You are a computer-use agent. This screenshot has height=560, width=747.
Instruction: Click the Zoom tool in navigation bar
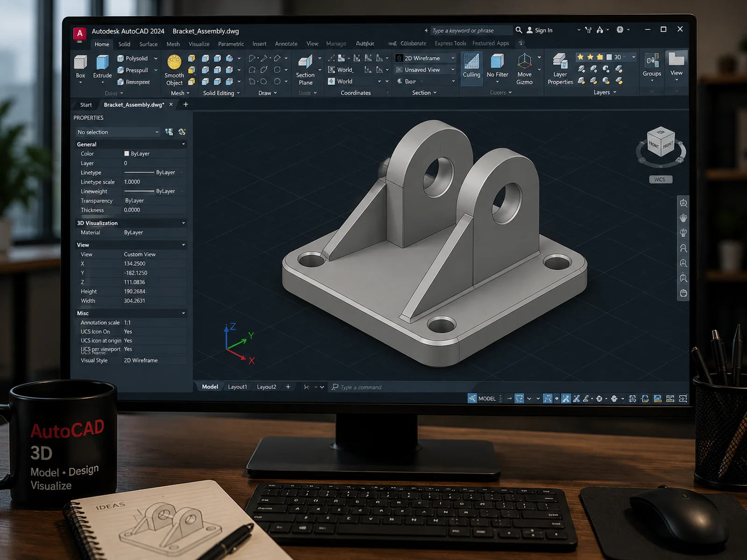click(684, 263)
